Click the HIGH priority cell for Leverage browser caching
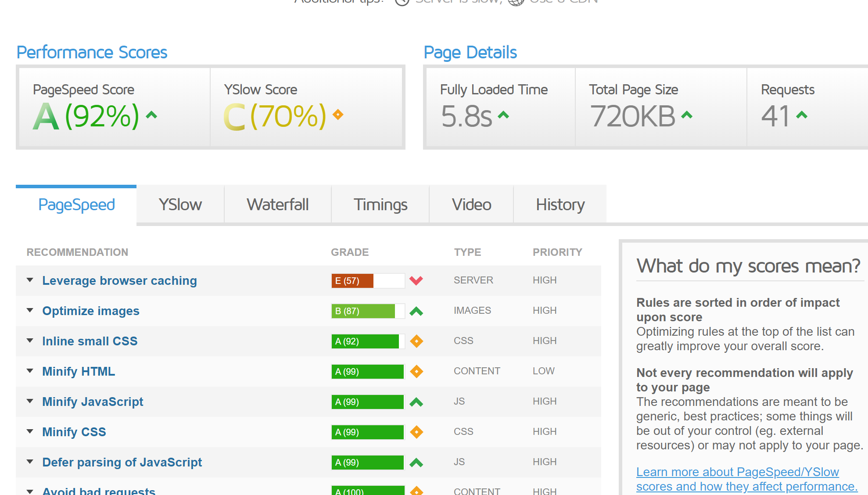The width and height of the screenshot is (868, 495). tap(545, 280)
